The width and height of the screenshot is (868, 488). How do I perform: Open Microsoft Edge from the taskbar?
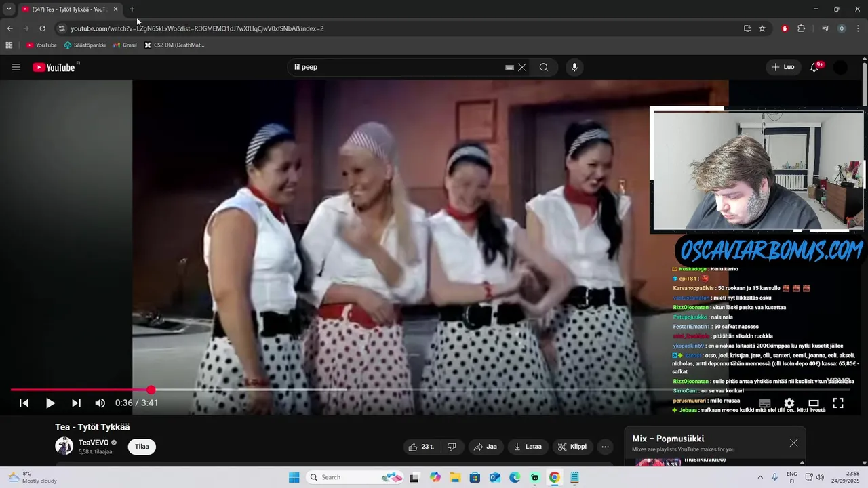(x=515, y=477)
